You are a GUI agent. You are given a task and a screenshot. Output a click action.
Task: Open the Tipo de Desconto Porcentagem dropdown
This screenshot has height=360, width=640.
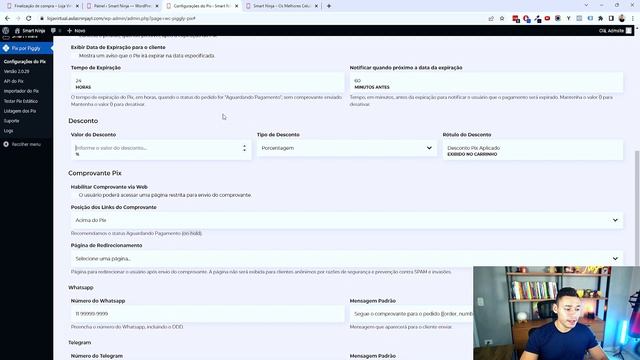347,148
